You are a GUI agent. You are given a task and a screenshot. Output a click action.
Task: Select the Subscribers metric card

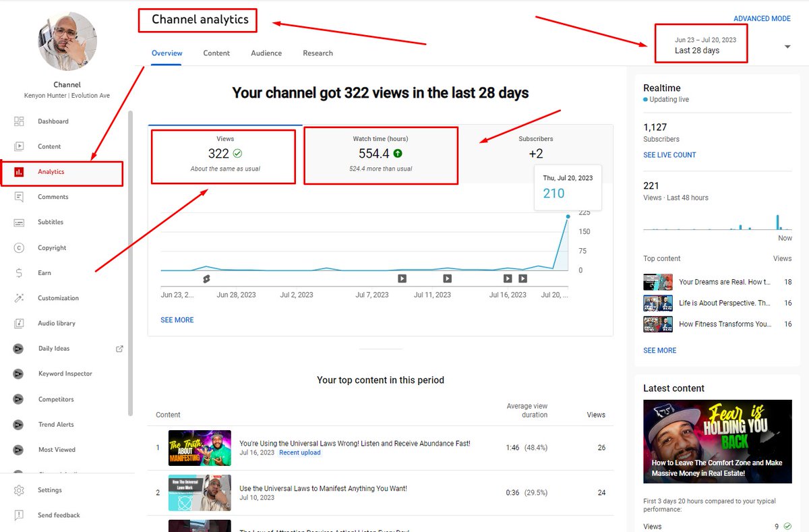tap(536, 154)
